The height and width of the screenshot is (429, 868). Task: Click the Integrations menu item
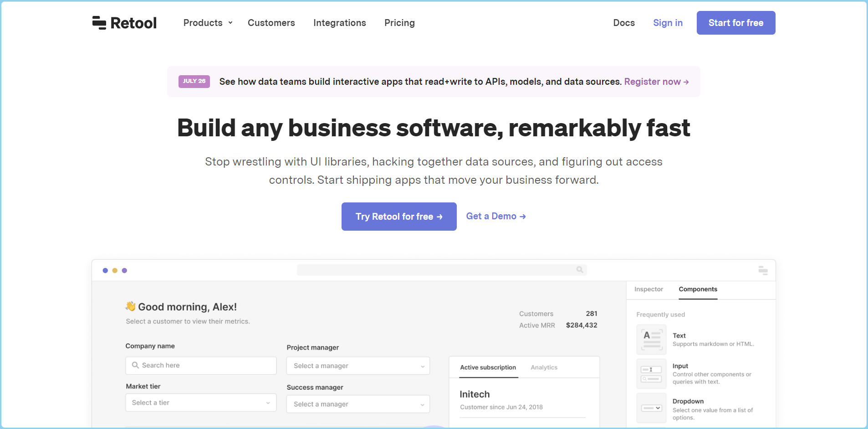click(339, 22)
